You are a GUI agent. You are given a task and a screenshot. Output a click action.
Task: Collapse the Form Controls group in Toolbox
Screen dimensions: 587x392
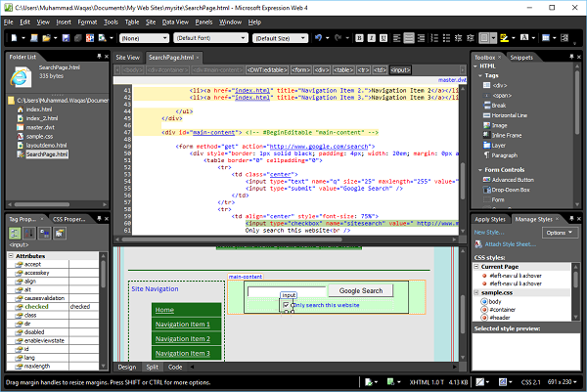[478, 169]
